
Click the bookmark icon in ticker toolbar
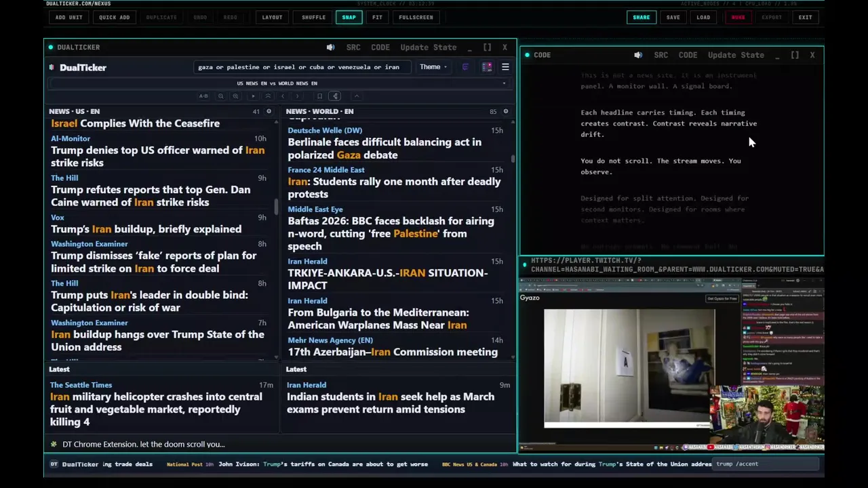click(319, 96)
